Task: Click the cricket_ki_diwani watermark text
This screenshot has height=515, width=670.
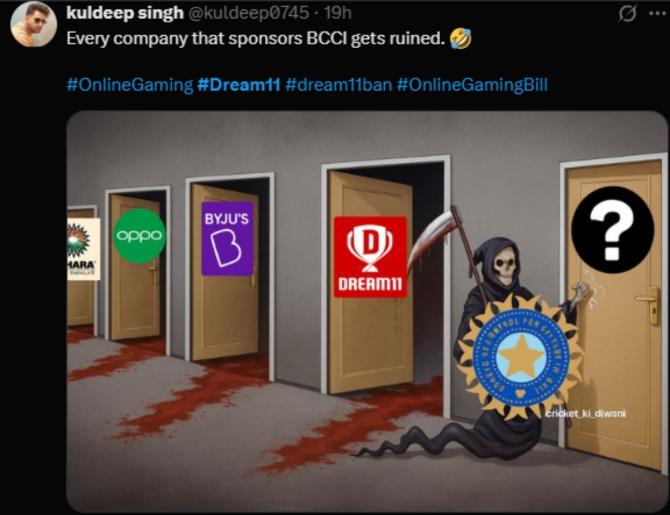Action: point(586,413)
